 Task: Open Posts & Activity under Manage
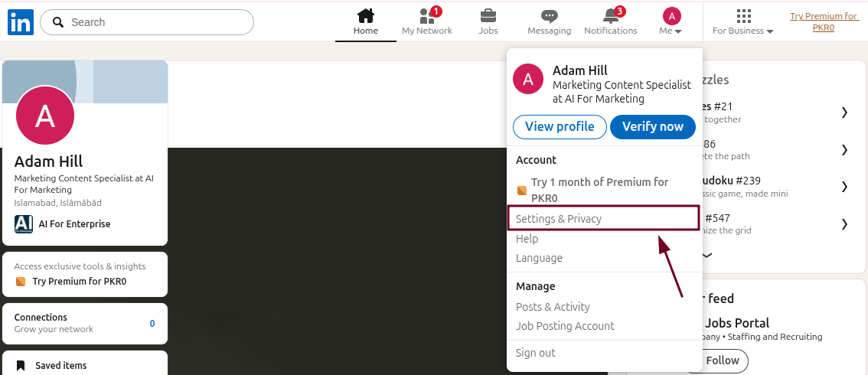pyautogui.click(x=553, y=307)
